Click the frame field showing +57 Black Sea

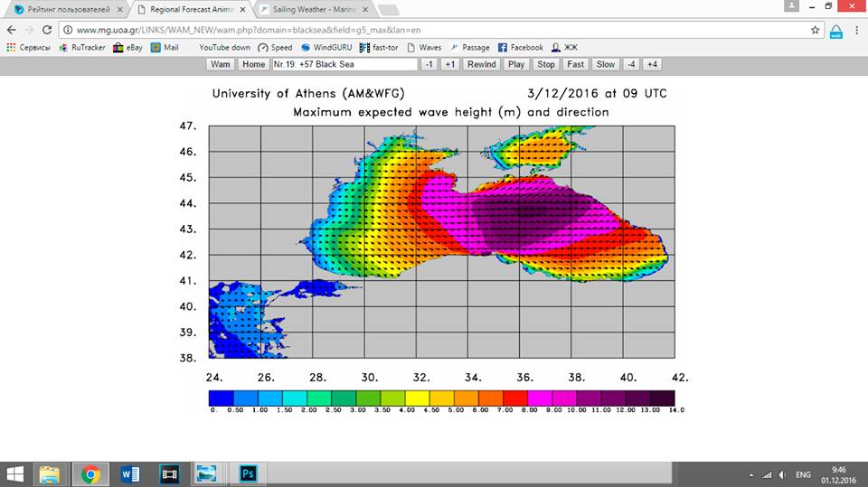coord(344,64)
